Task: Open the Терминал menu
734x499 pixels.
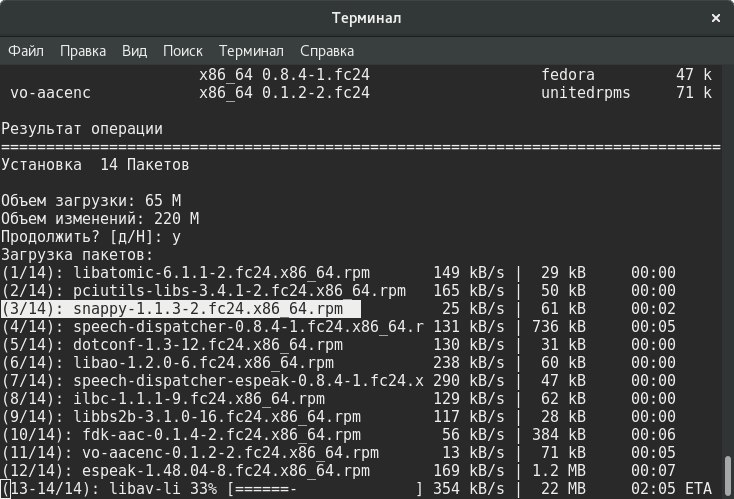Action: [x=251, y=51]
